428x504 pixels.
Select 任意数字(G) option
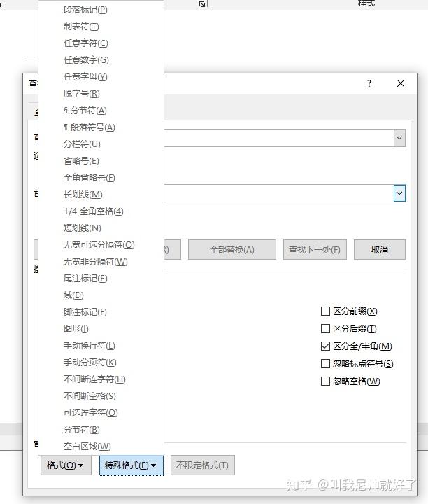86,59
